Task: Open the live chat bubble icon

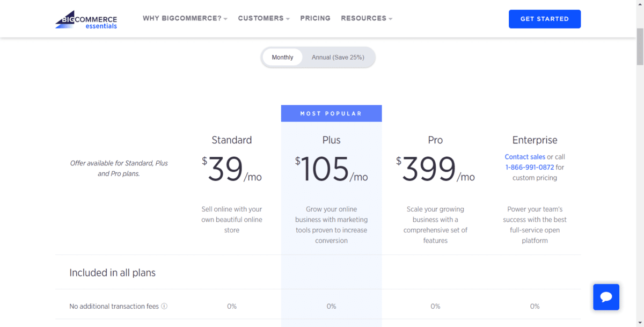Action: pos(606,297)
